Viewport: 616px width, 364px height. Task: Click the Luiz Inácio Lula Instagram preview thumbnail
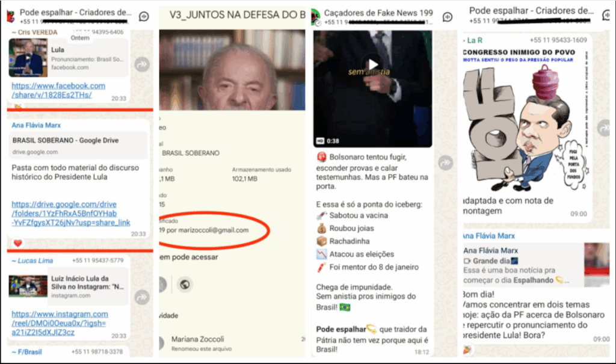pos(28,286)
